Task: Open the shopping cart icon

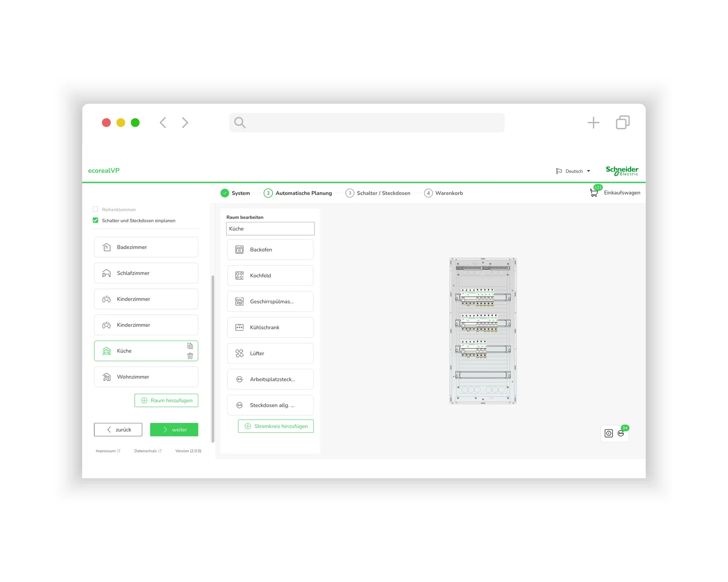Action: [x=594, y=193]
